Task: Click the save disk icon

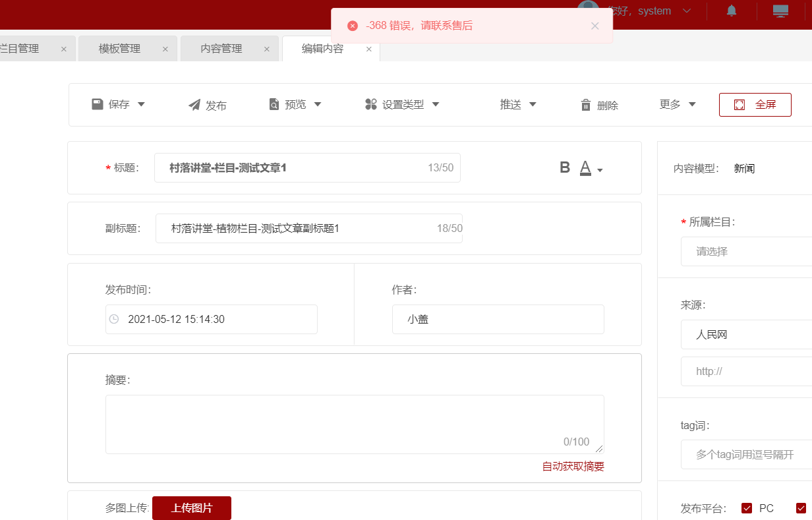Action: [x=97, y=104]
